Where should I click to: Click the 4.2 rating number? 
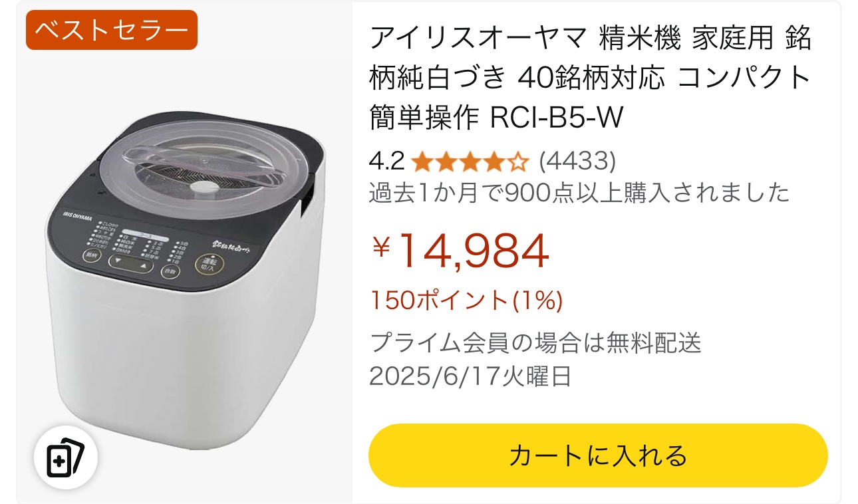387,161
